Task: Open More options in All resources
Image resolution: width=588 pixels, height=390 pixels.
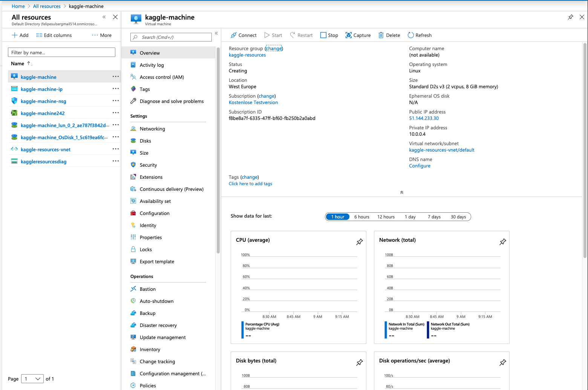Action: 102,35
